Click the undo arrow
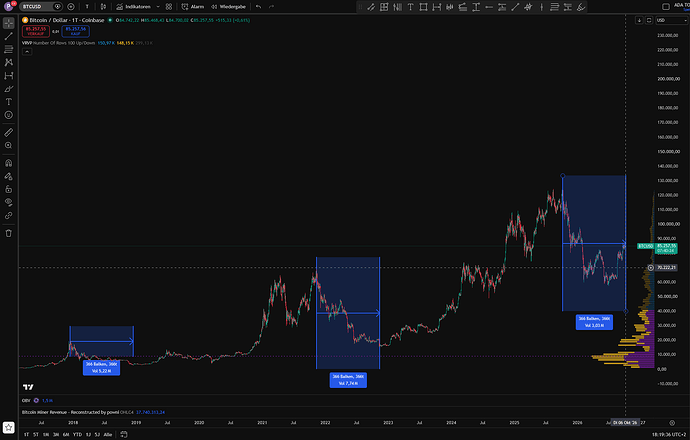 (x=258, y=7)
